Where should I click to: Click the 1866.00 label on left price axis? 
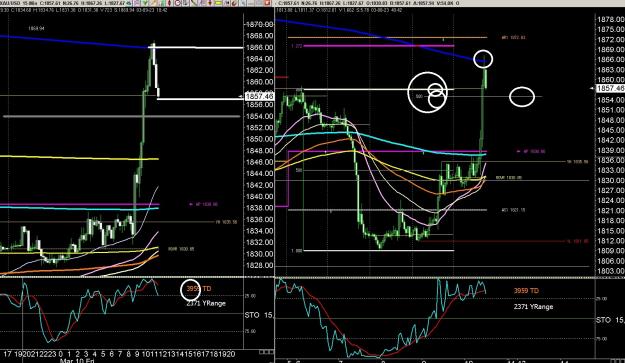point(259,47)
